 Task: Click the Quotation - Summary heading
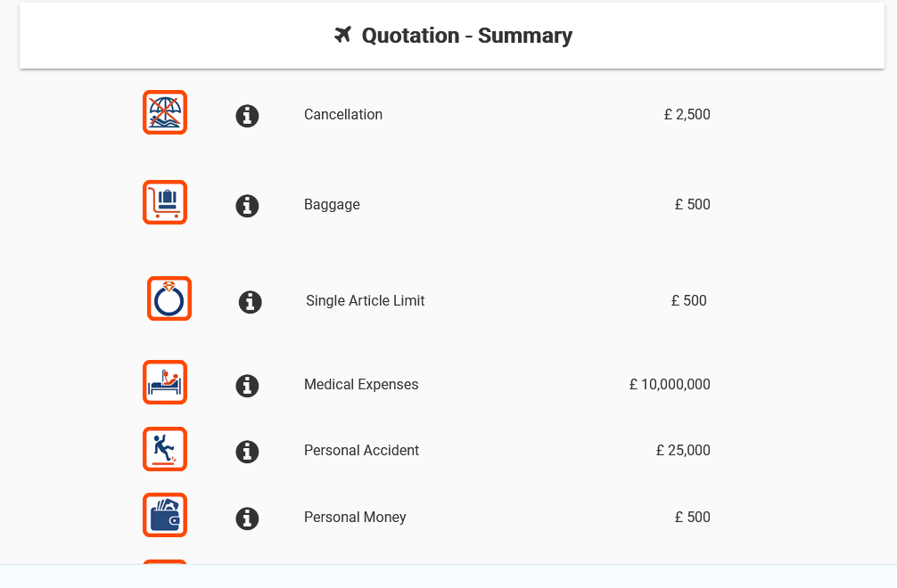tap(467, 36)
